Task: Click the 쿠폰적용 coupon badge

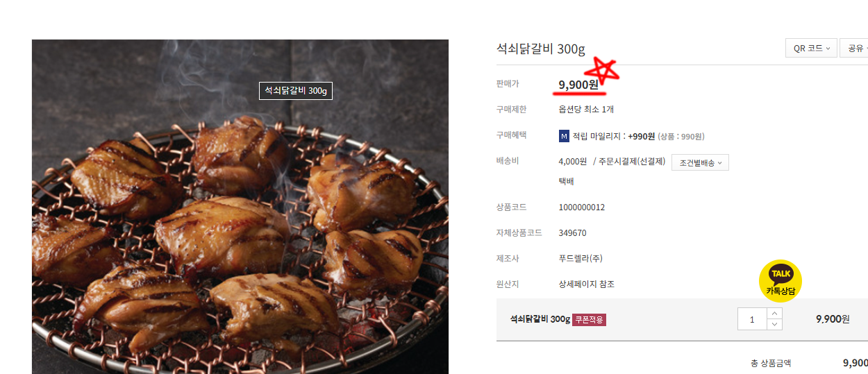Action: point(589,319)
